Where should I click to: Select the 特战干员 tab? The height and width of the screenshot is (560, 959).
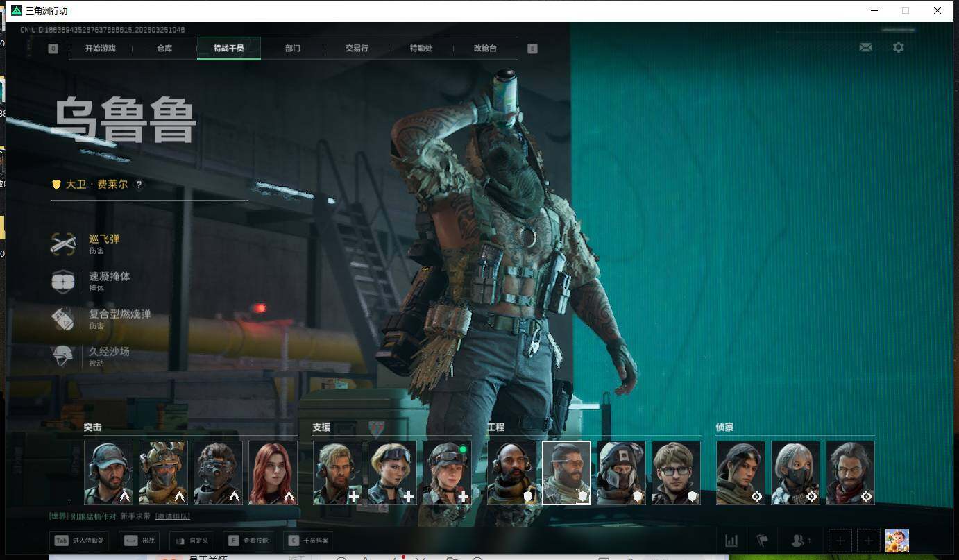[x=229, y=49]
